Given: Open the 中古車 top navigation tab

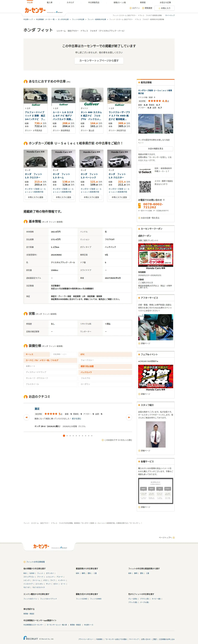Looking at the screenshot, I should [x=30, y=2].
